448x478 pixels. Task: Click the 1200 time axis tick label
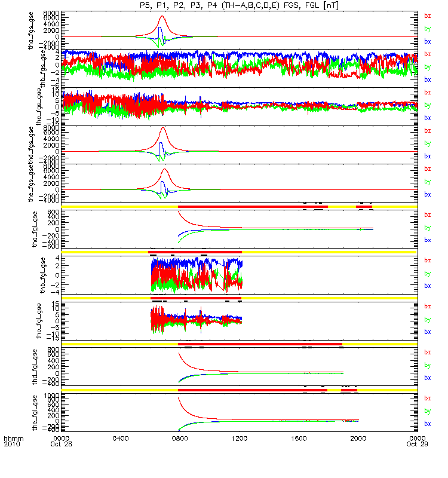click(x=240, y=439)
